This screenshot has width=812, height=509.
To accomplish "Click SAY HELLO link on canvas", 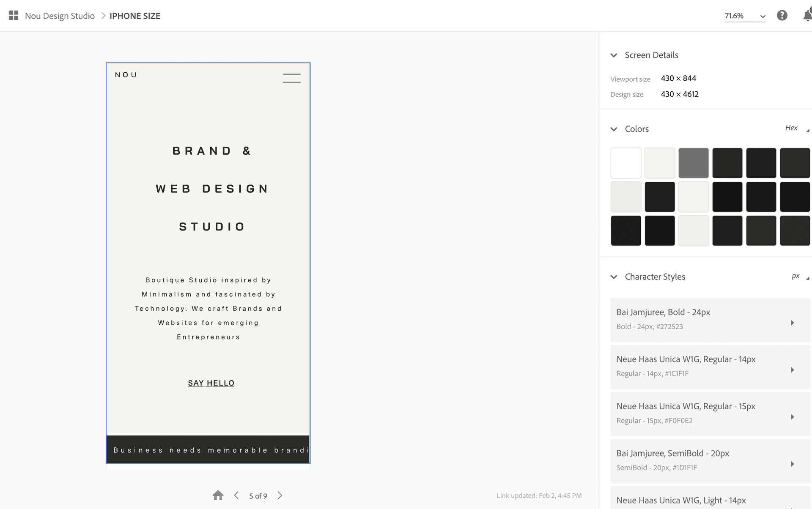I will [211, 383].
